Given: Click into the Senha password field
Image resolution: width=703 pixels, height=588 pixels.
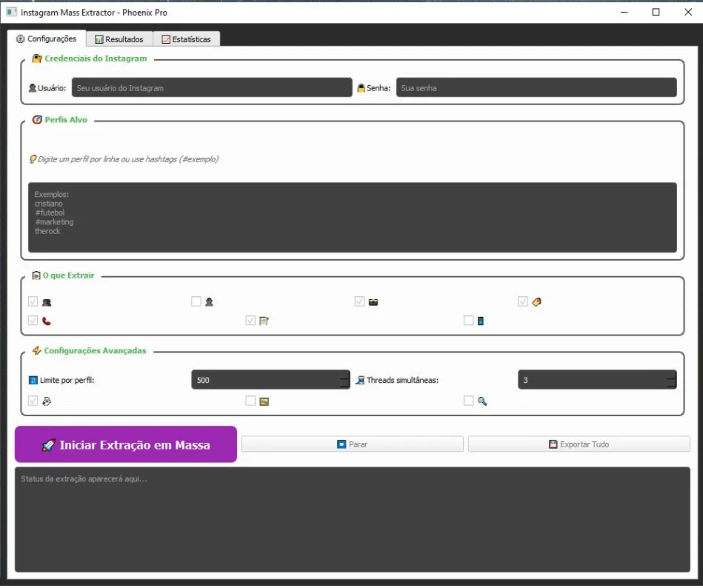Looking at the screenshot, I should (x=536, y=88).
